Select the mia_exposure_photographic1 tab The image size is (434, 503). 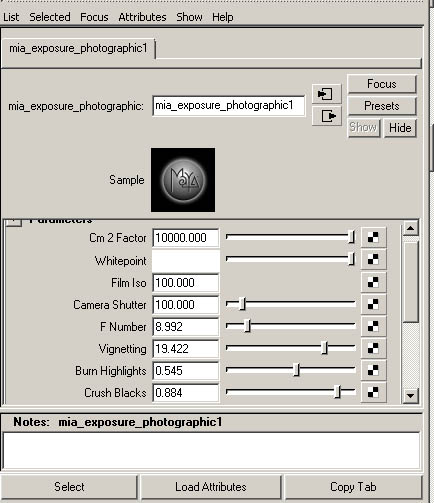(x=78, y=49)
